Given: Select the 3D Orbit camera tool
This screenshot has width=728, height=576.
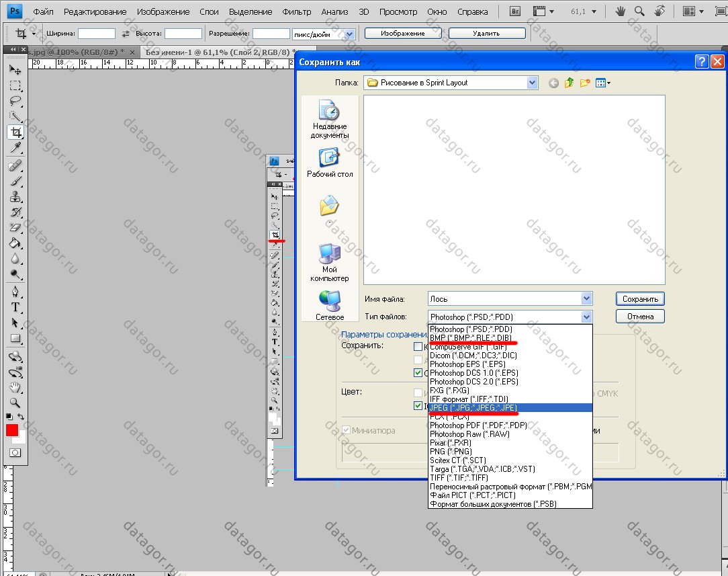Looking at the screenshot, I should (x=15, y=372).
